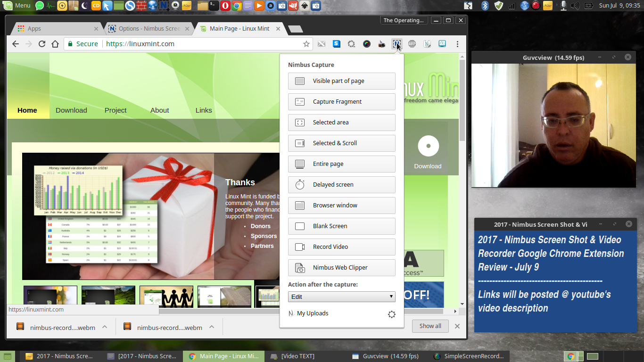Open the green shield update manager icon
This screenshot has height=362, width=644.
499,6
